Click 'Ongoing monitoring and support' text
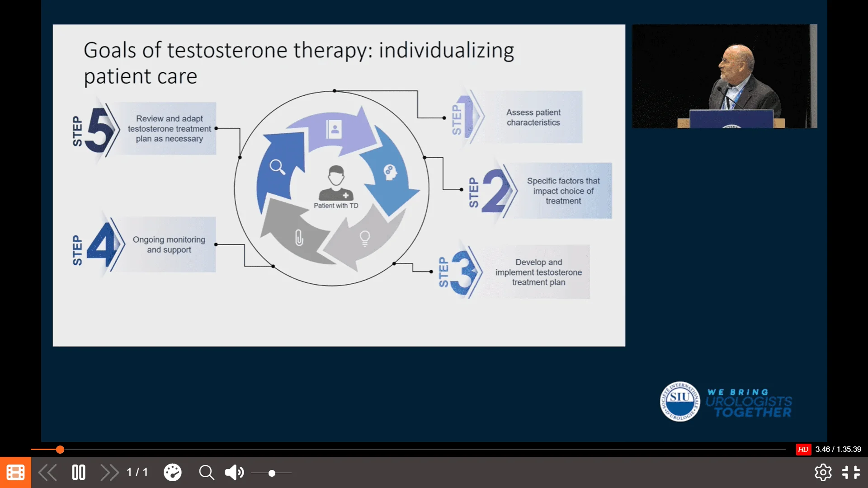Screen dimensions: 868x488 click(x=169, y=244)
